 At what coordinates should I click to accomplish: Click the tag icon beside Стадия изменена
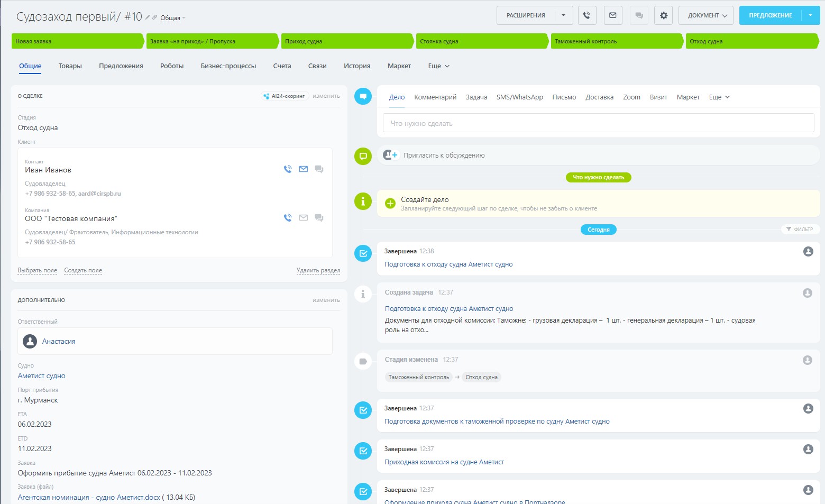363,362
